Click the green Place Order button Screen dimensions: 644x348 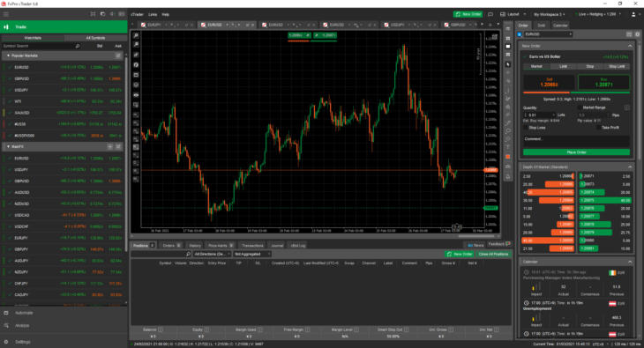click(x=576, y=152)
